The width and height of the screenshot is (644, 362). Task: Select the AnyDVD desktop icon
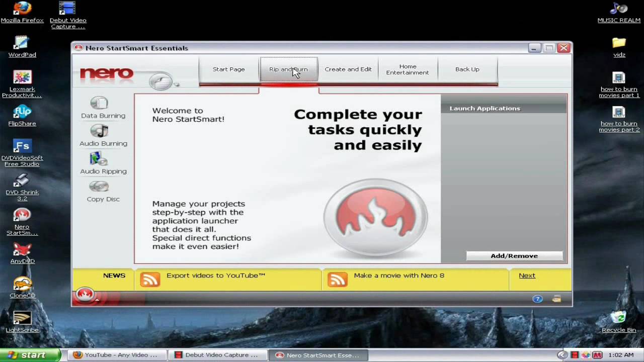(22, 253)
